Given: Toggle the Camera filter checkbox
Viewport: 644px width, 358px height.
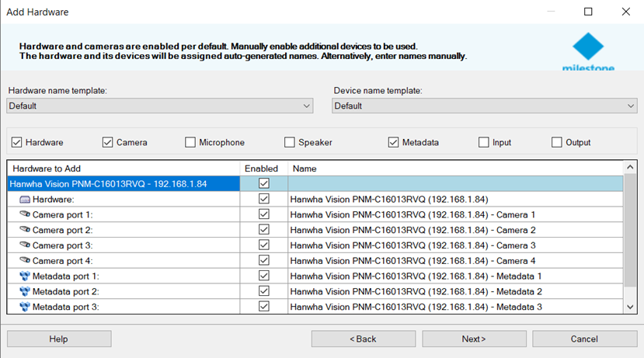Looking at the screenshot, I should (108, 142).
